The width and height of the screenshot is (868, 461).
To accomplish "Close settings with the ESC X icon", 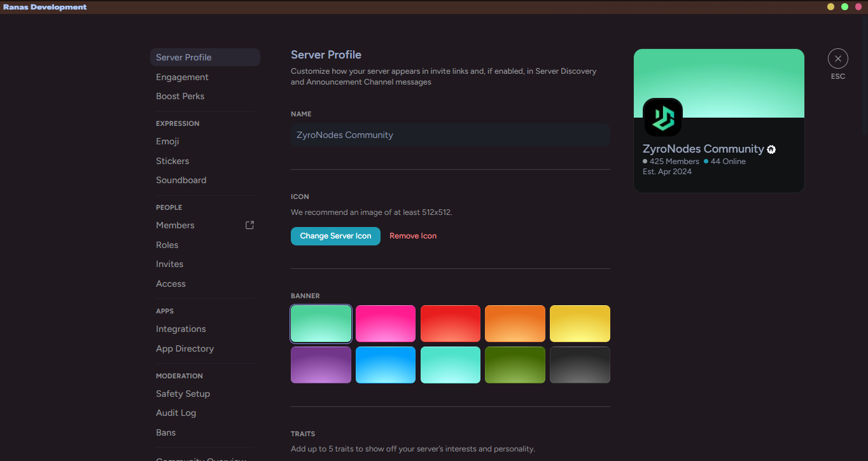I will (837, 58).
